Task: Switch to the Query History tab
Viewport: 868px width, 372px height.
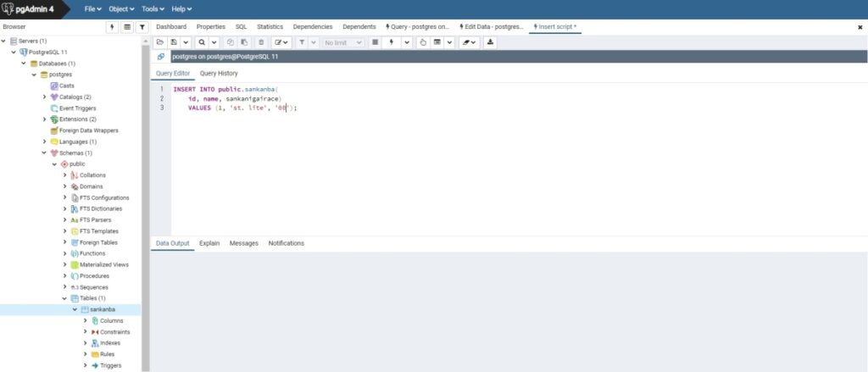Action: coord(219,74)
